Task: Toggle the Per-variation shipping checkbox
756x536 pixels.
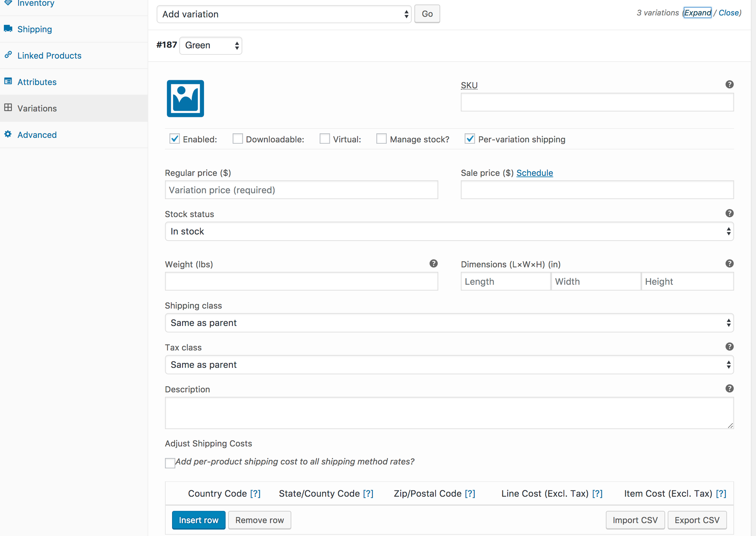Action: tap(470, 139)
